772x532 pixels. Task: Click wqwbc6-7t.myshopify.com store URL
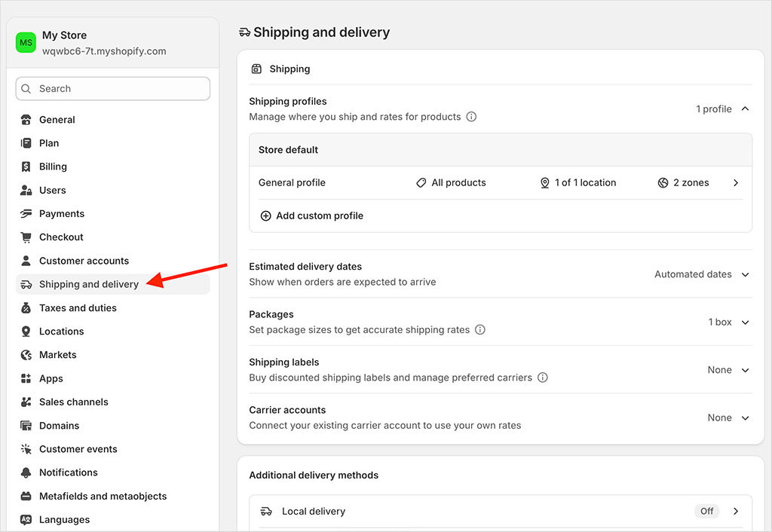[104, 51]
